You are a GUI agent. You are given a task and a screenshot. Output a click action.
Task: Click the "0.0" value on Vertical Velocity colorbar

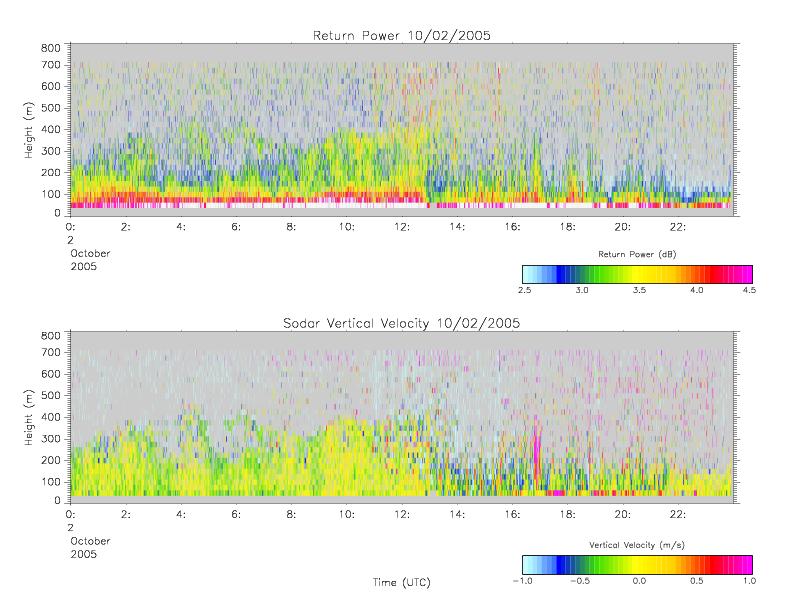[639, 581]
